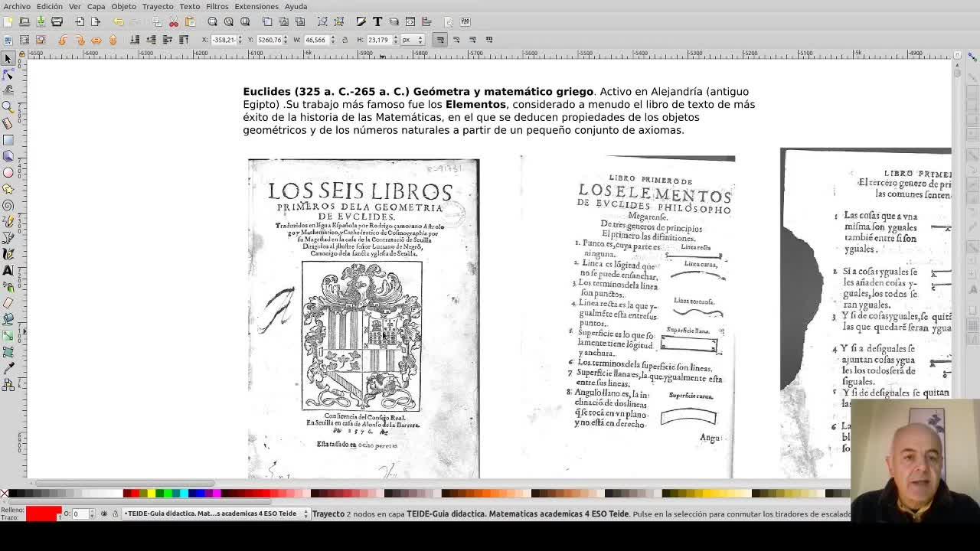The width and height of the screenshot is (980, 551).
Task: Open the current layer selector dropdown
Action: [x=216, y=514]
